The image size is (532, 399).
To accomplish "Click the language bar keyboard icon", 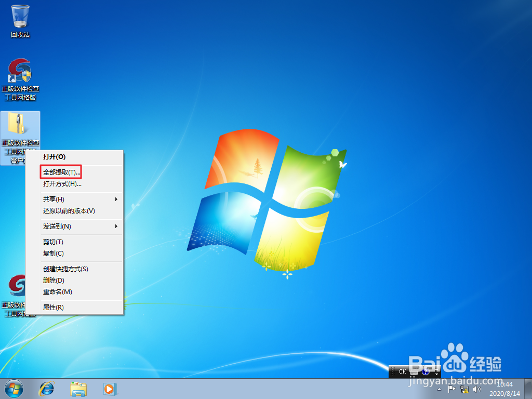I will coord(414,372).
